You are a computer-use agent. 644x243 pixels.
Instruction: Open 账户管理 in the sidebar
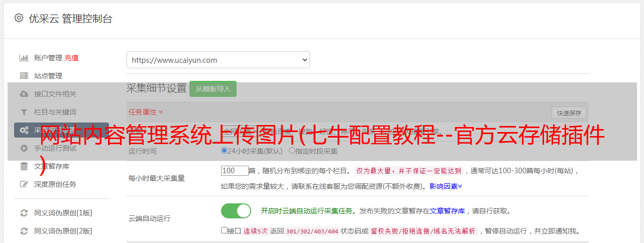pos(48,58)
